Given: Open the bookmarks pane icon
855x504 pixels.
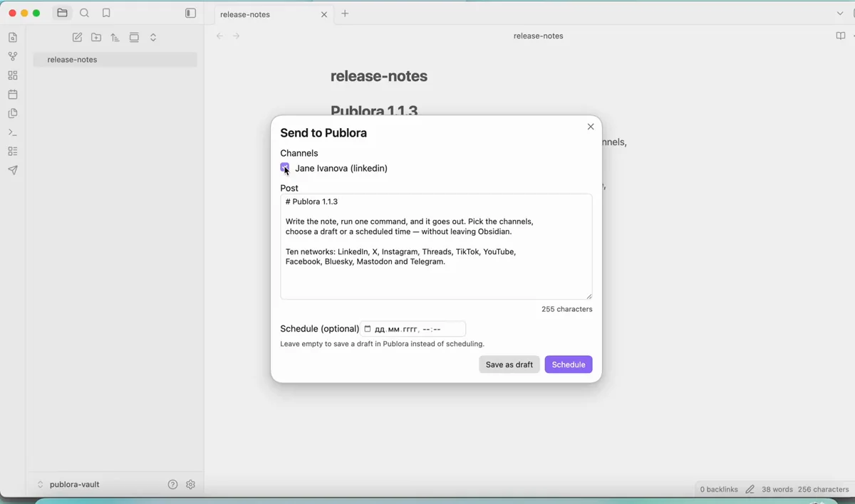Looking at the screenshot, I should (x=107, y=13).
